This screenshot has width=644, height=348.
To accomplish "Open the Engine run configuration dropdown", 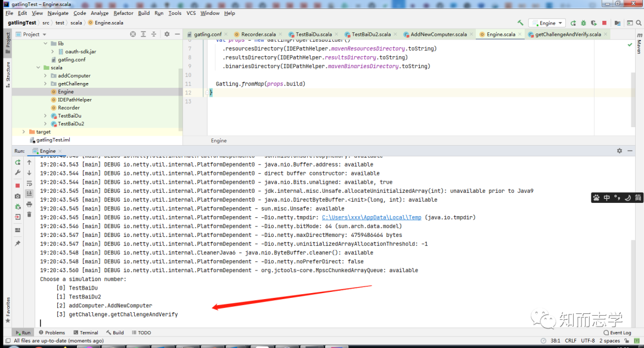I will [547, 23].
